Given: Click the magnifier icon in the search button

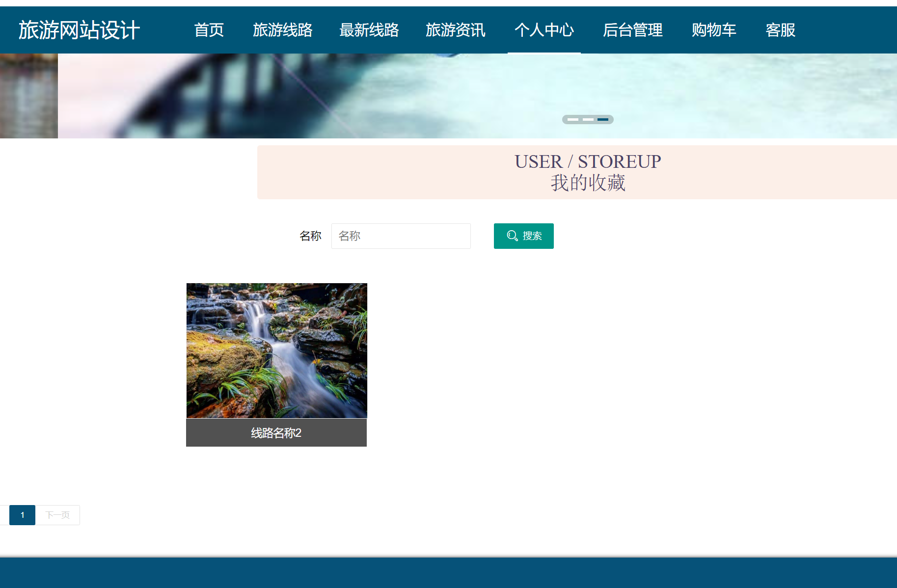Looking at the screenshot, I should pyautogui.click(x=512, y=236).
